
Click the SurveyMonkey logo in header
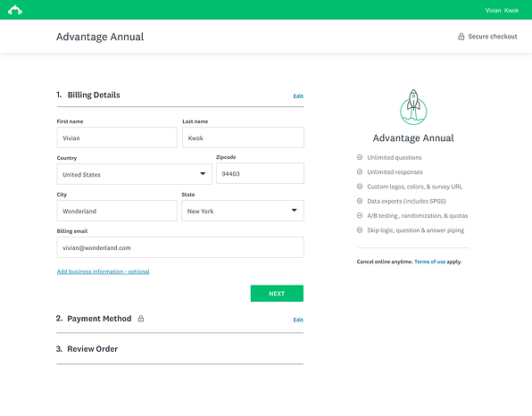pyautogui.click(x=15, y=10)
